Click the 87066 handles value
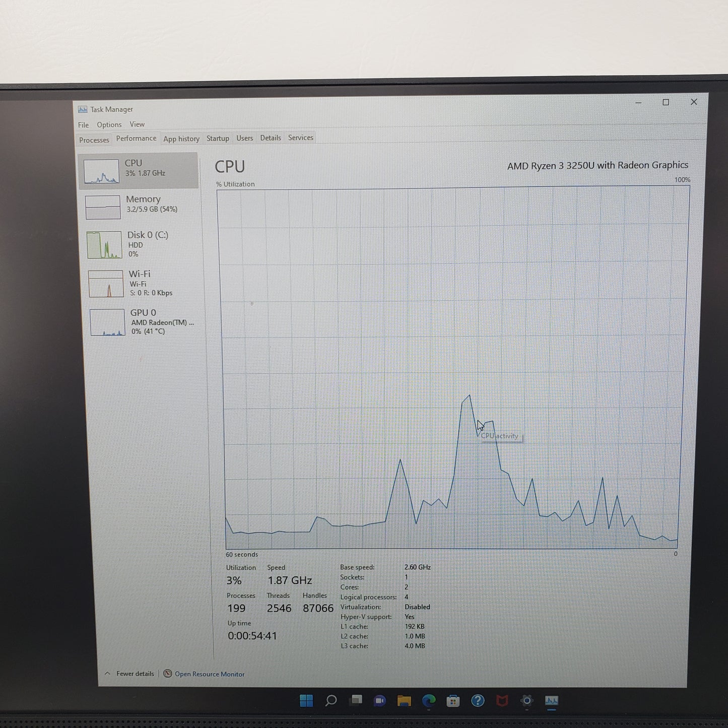Viewport: 728px width, 728px height. (x=318, y=608)
